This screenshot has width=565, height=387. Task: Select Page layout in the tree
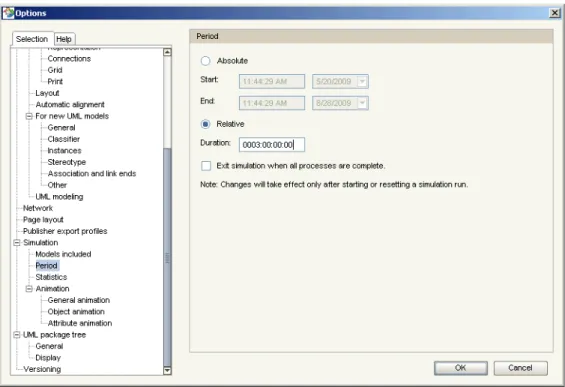click(x=43, y=220)
